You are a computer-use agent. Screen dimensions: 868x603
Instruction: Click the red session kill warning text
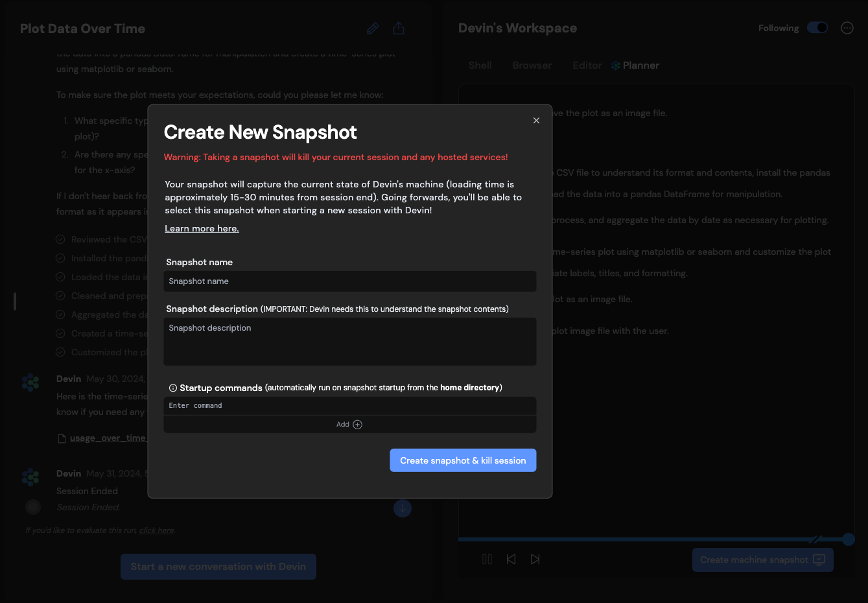[x=336, y=157]
